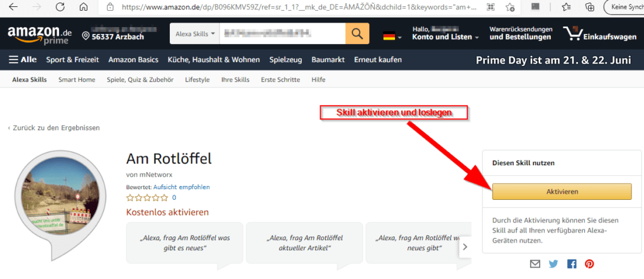Click the Keine Synchronisierung profile button

point(625,7)
